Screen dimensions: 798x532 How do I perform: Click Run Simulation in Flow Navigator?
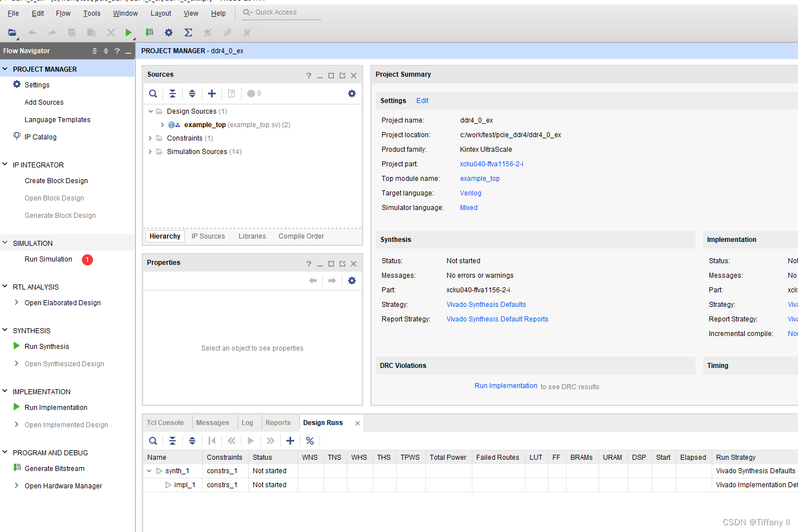point(48,259)
